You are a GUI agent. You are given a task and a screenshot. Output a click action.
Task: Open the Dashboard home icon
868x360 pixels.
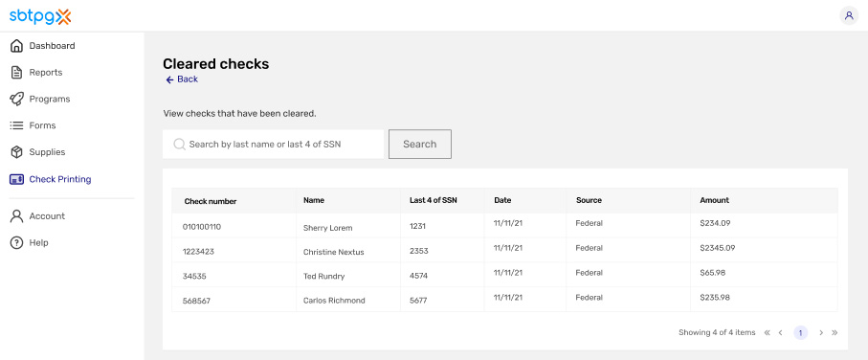click(16, 46)
